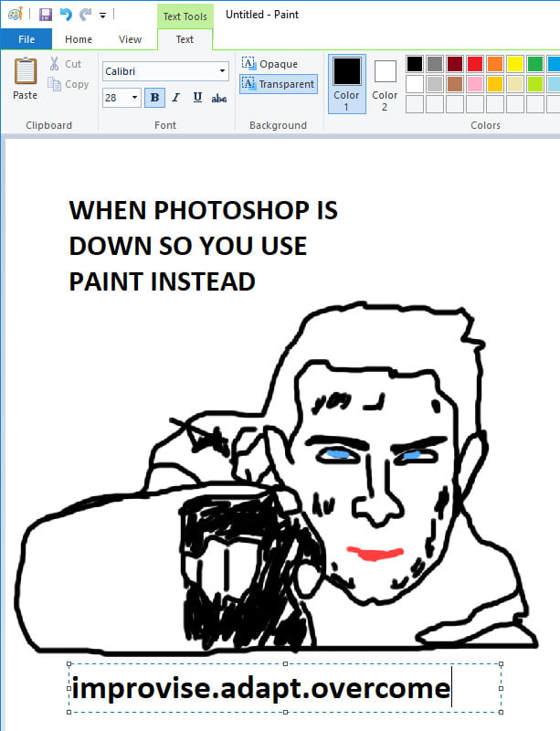Click the Paste clipboard icon
This screenshot has height=731, width=560.
tap(26, 71)
